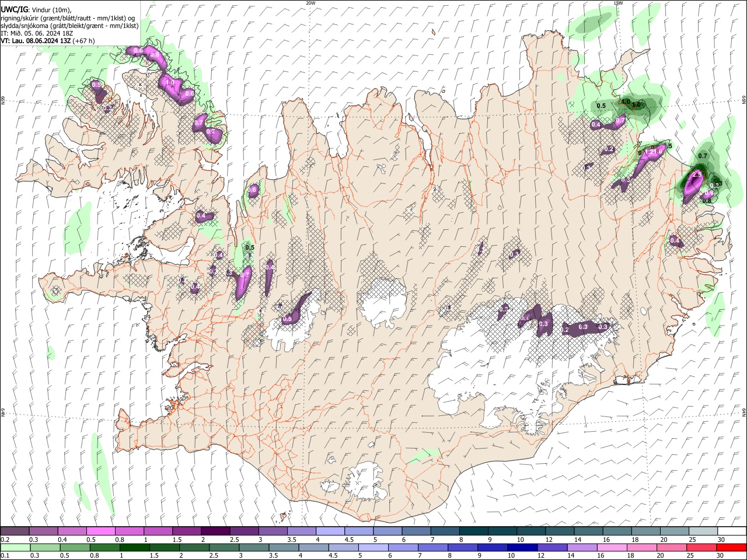
Task: Click the header text "UWC/IG: Vindur (10m),"
Action: click(36, 10)
